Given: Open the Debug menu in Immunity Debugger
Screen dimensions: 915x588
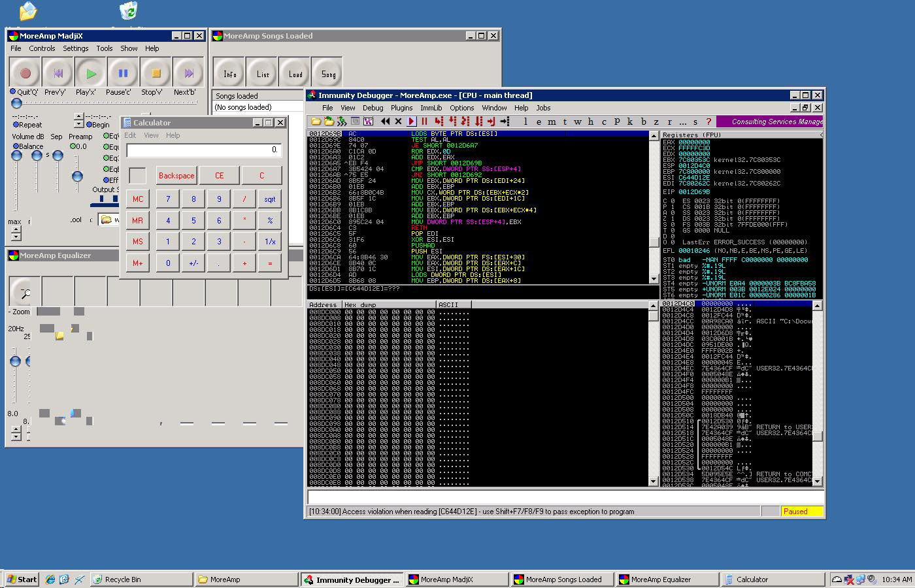Looking at the screenshot, I should pos(373,108).
